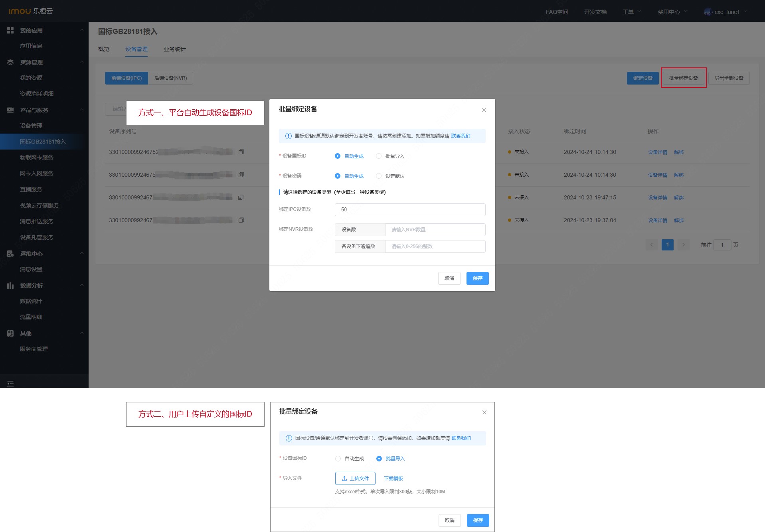Click the copy icon in the fourth device row
765x532 pixels.
coord(241,220)
